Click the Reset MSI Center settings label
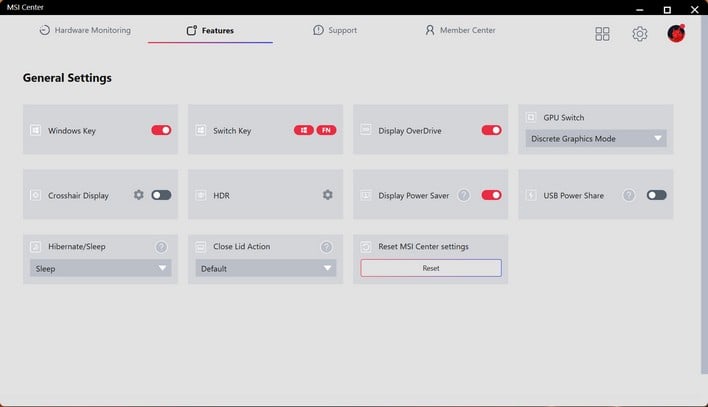This screenshot has width=708, height=407. coord(424,247)
